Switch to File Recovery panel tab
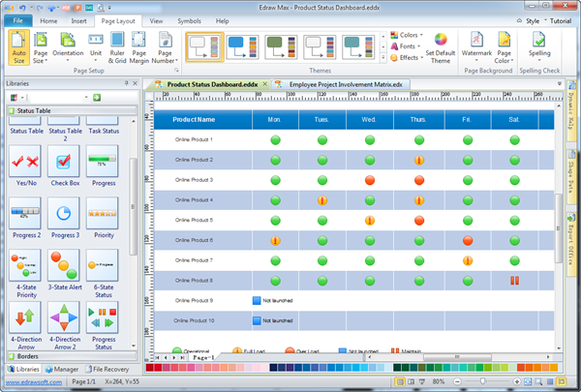 pyautogui.click(x=111, y=369)
